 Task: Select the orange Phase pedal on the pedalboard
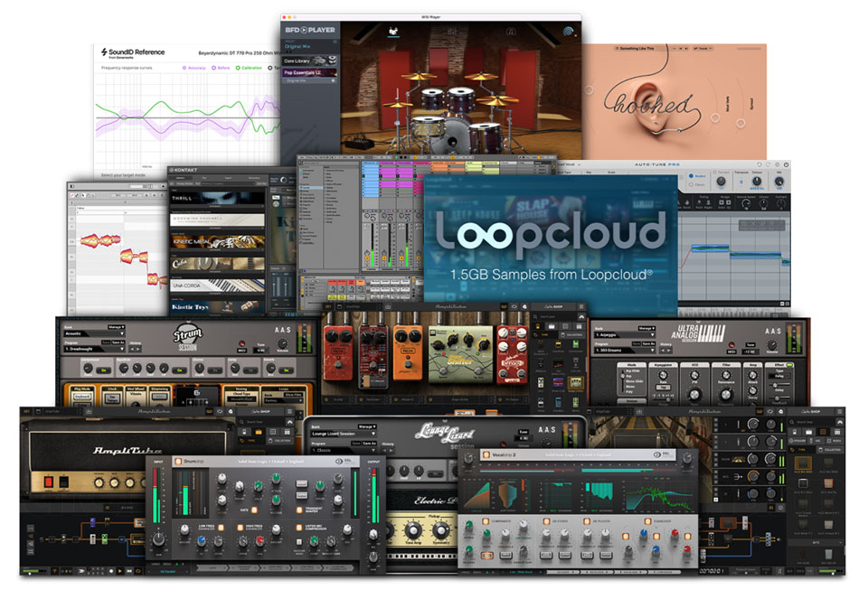coord(408,352)
